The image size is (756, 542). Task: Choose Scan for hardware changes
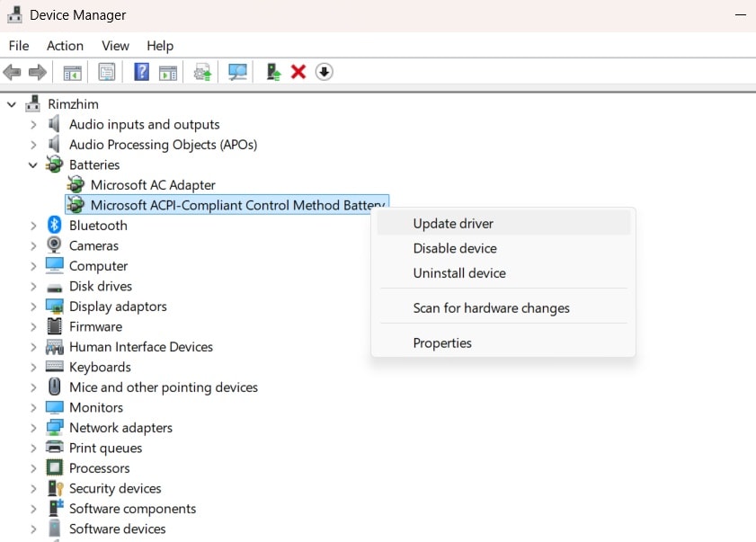click(x=503, y=307)
